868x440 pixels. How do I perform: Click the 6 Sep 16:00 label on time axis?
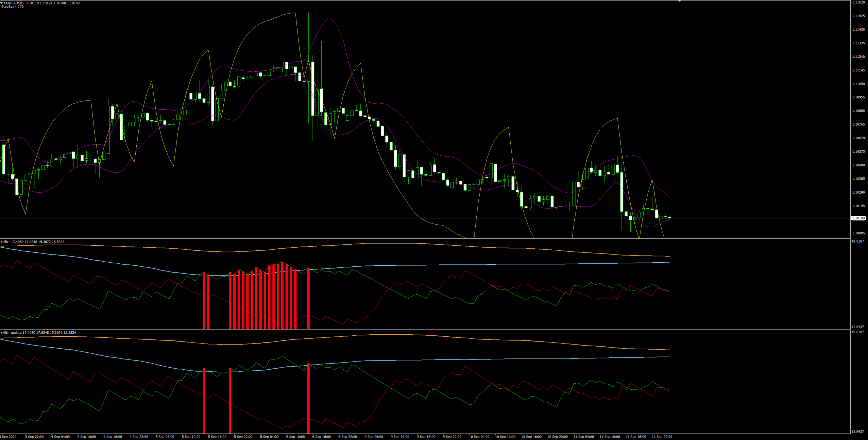point(322,437)
